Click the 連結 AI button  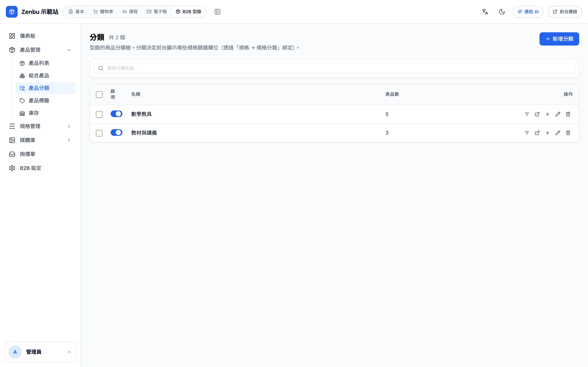tap(528, 12)
